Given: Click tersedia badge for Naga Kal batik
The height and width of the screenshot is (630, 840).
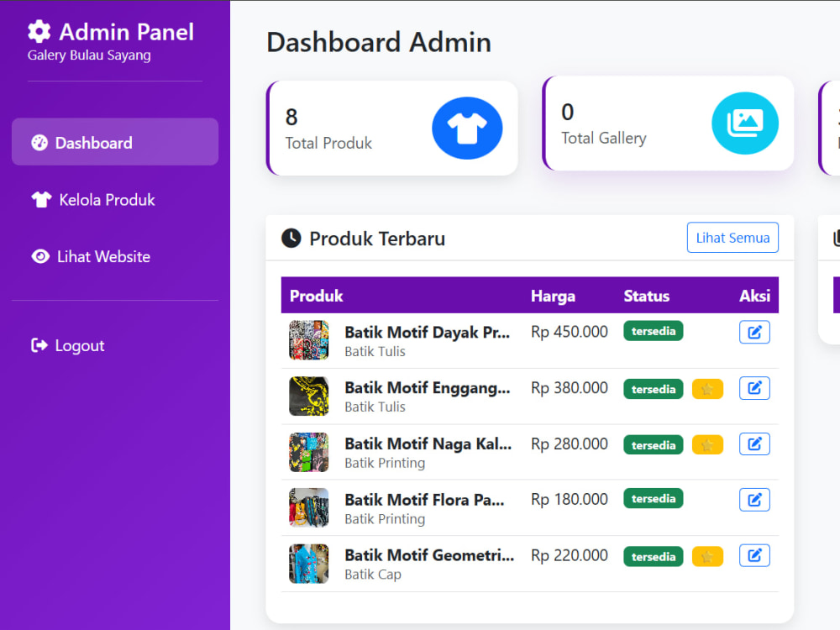Looking at the screenshot, I should pos(653,444).
